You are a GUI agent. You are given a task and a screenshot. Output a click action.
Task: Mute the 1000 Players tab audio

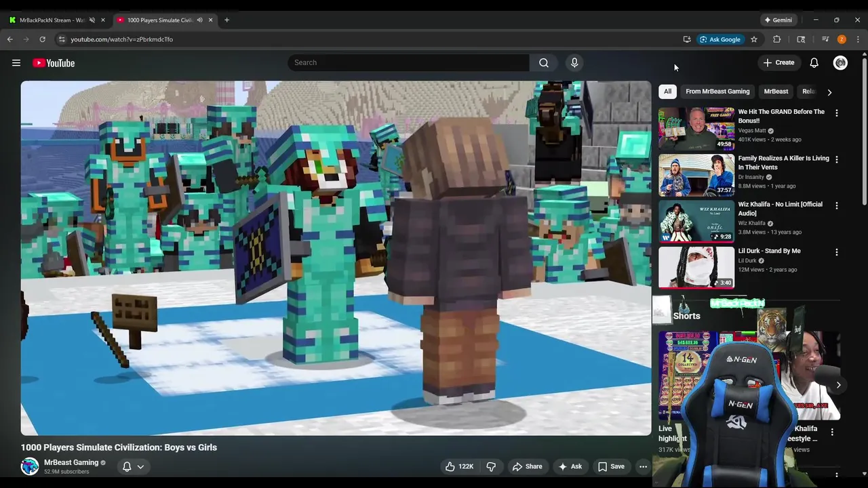point(199,20)
